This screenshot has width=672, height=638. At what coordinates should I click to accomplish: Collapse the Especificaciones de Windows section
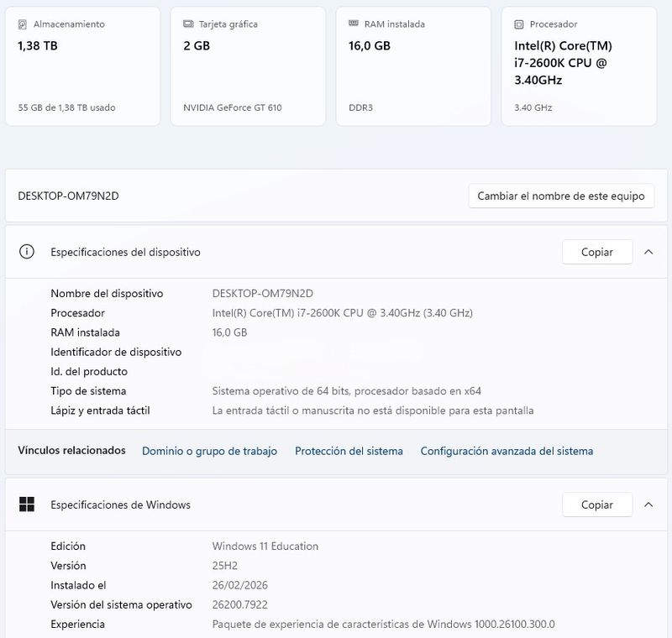[x=648, y=505]
